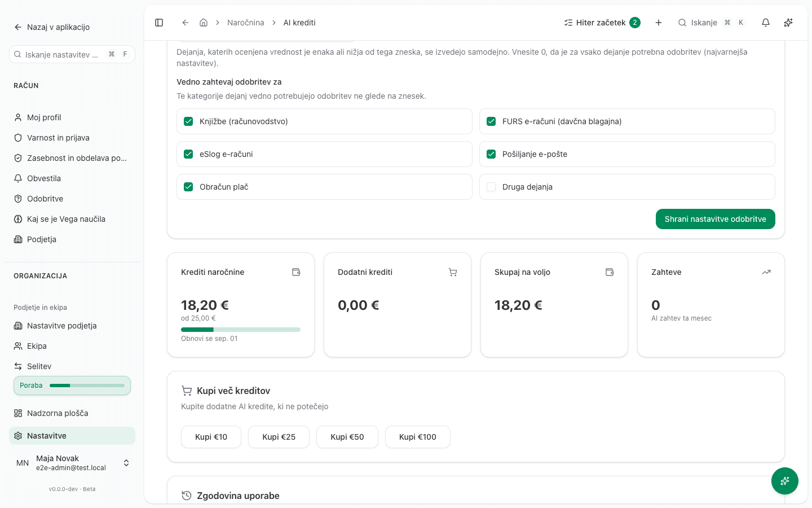
Task: Open the home icon in breadcrumb
Action: (x=204, y=23)
